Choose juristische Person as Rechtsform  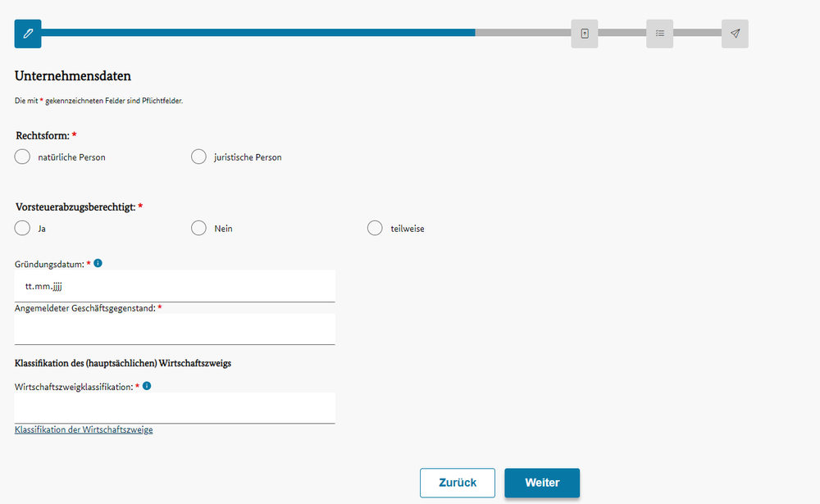(198, 157)
